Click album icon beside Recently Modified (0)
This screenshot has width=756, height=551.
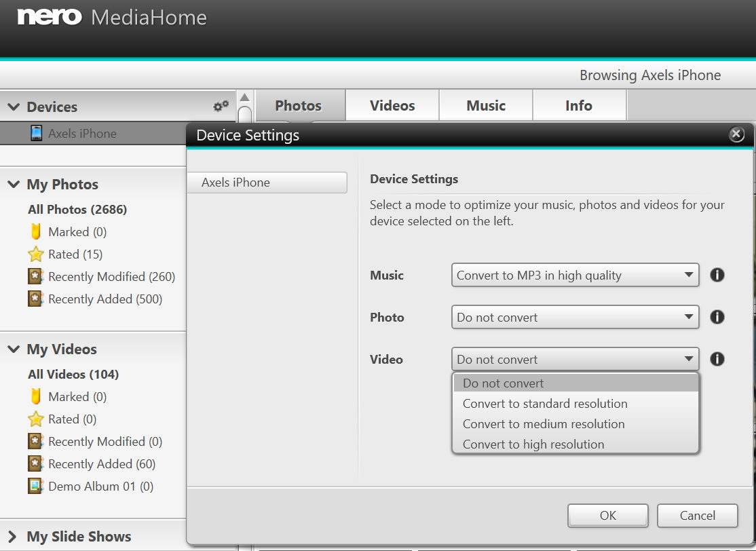point(36,442)
